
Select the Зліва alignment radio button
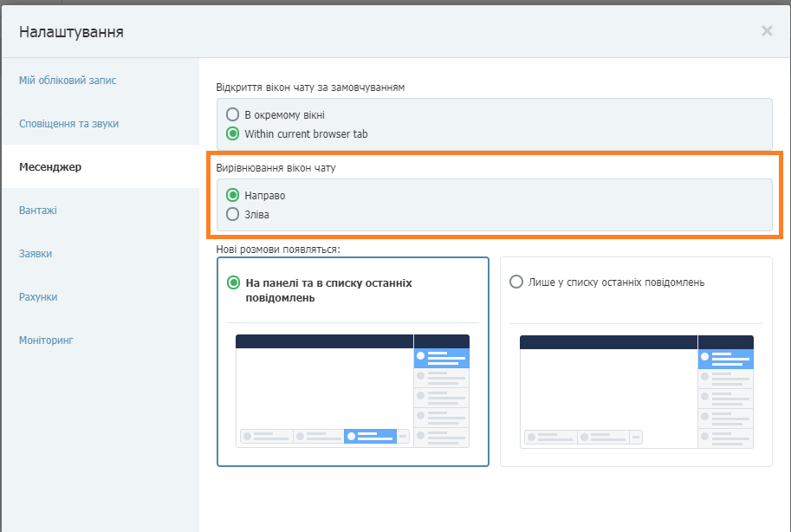[232, 214]
